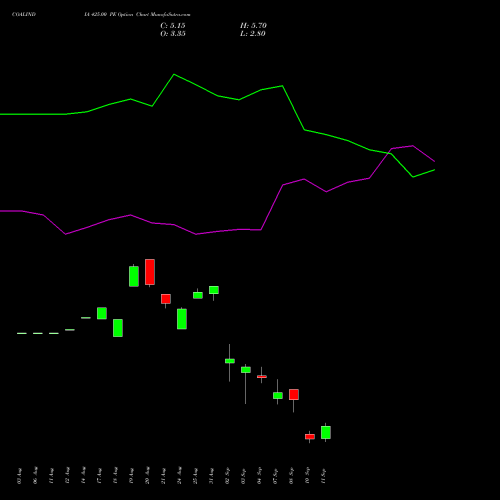Viewport: 500px width, 500px height.
Task: Click the green candle for 18 Aug
Action: click(118, 328)
